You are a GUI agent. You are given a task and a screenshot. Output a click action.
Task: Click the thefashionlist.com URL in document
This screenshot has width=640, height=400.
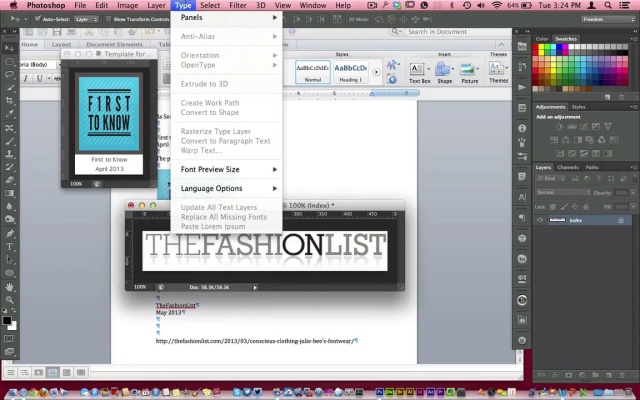coord(255,341)
